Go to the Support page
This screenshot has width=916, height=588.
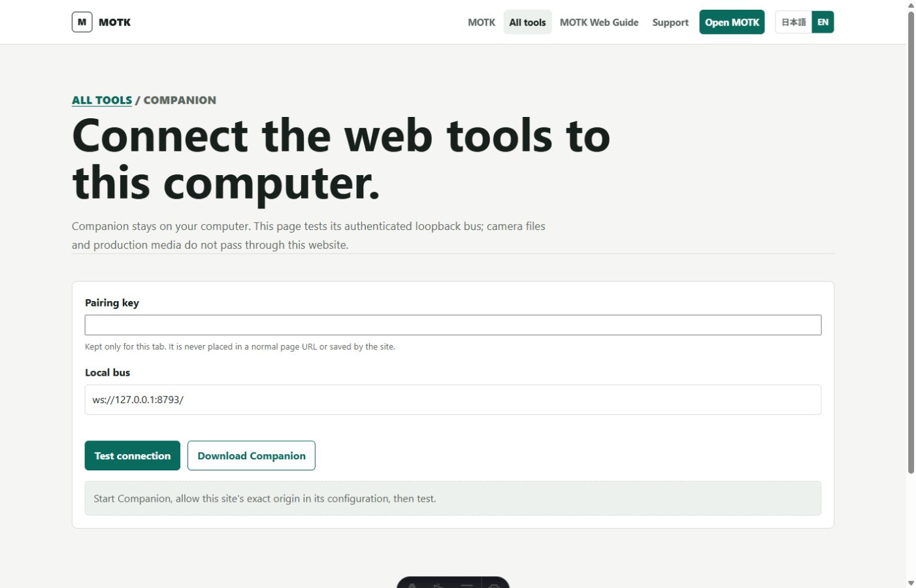pyautogui.click(x=670, y=22)
